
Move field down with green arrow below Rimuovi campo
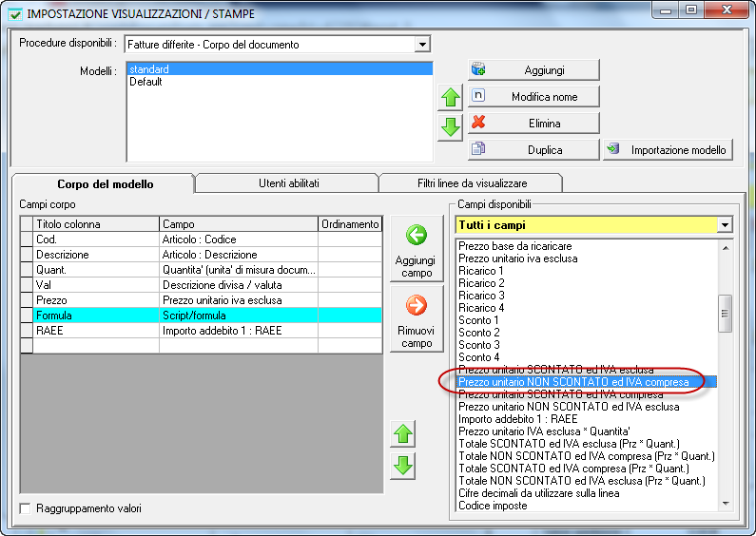pyautogui.click(x=403, y=466)
